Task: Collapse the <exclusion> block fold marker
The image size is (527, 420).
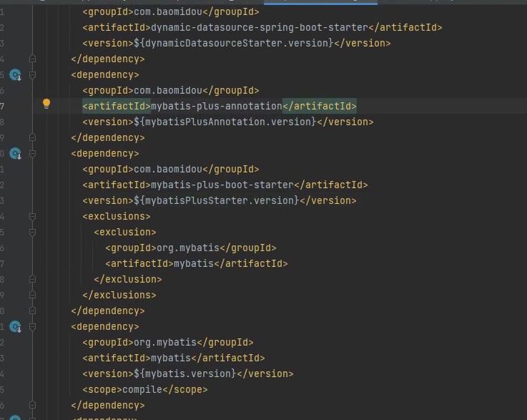Action: (x=33, y=233)
